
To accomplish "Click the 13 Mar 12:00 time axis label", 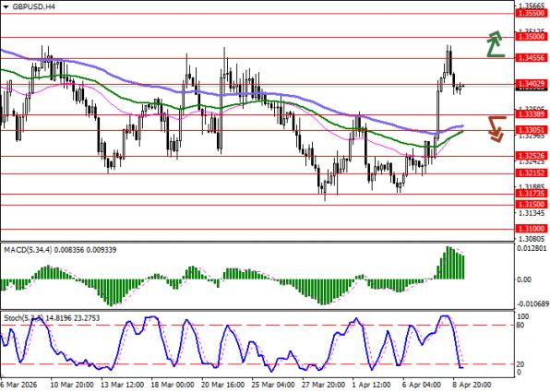I will coord(123,385).
